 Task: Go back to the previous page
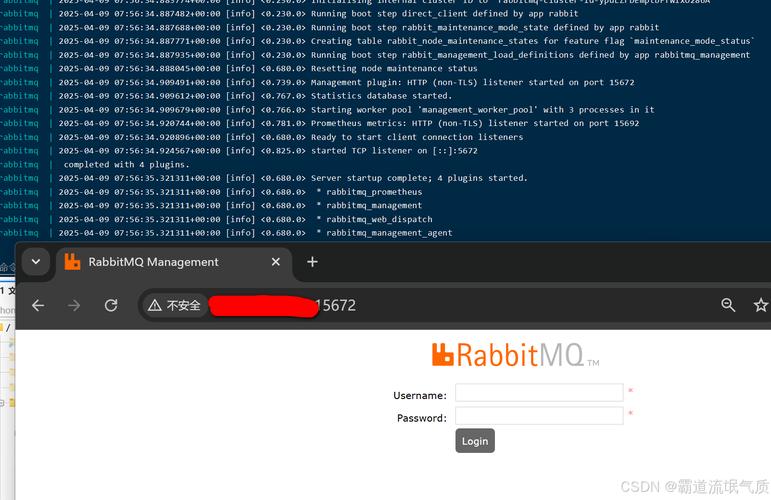[x=38, y=305]
